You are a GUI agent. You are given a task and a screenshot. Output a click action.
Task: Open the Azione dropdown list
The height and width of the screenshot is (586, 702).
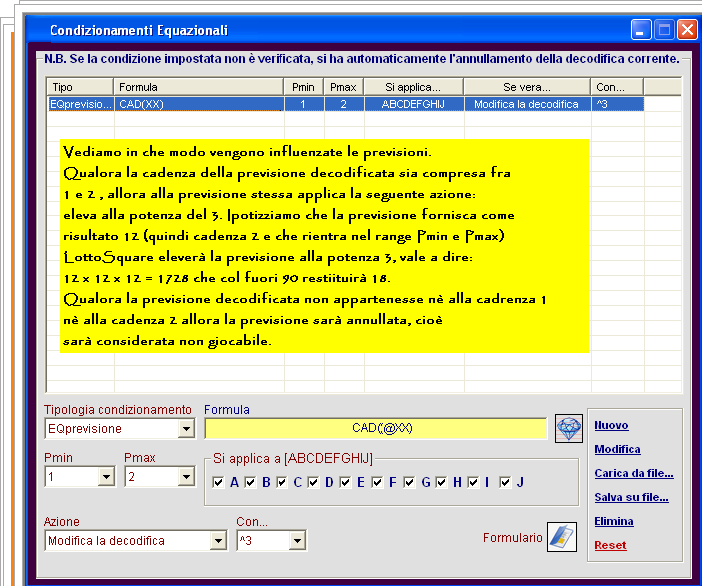pos(218,541)
